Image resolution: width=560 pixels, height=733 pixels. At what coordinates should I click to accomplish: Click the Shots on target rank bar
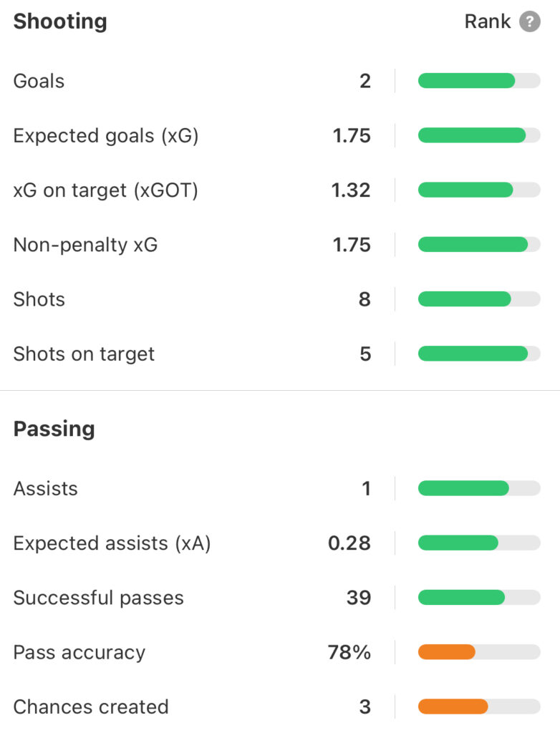(479, 354)
